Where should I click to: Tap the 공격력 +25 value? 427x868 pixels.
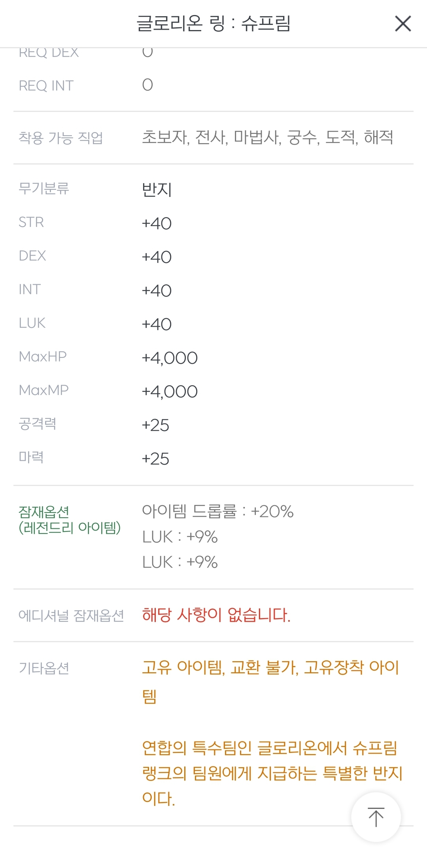tap(155, 425)
